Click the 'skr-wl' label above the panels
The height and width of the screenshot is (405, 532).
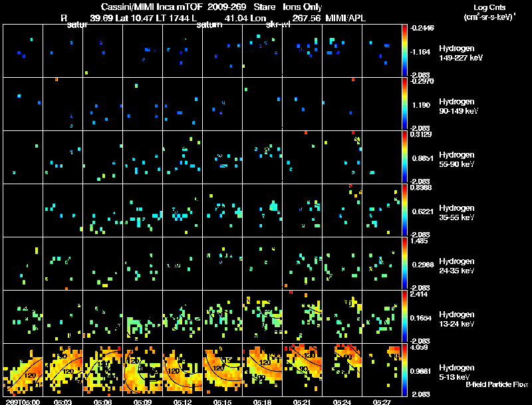[x=278, y=25]
